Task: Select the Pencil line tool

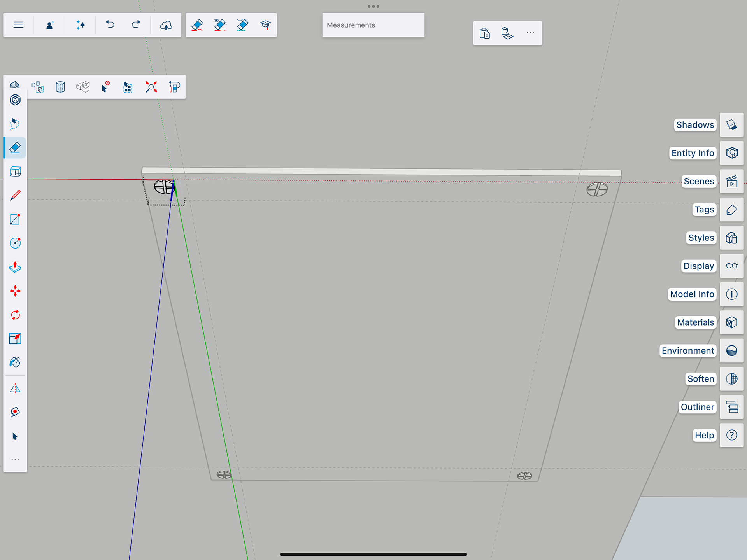Action: pyautogui.click(x=15, y=195)
